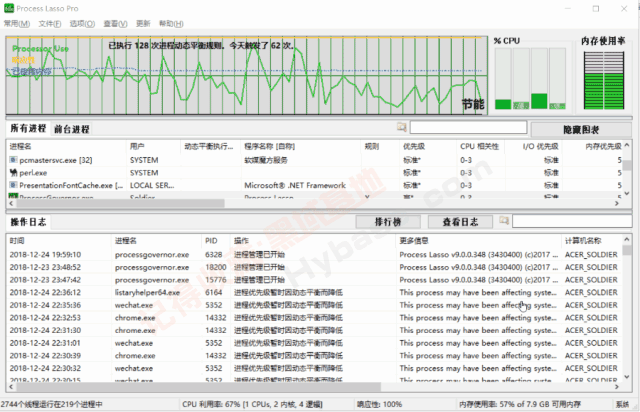640x412 pixels.
Task: Click log horizontal scrollbar left arrow
Action: tap(11, 386)
